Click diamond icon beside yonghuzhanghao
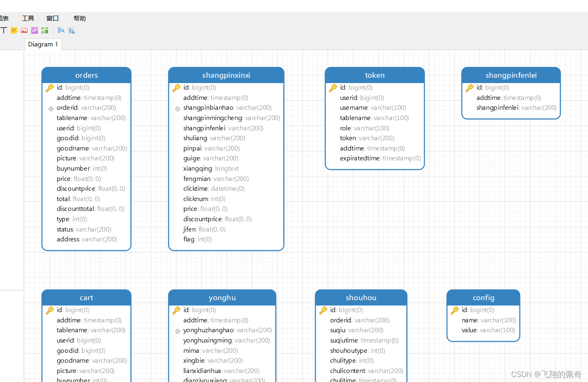The image size is (588, 382). 178,331
